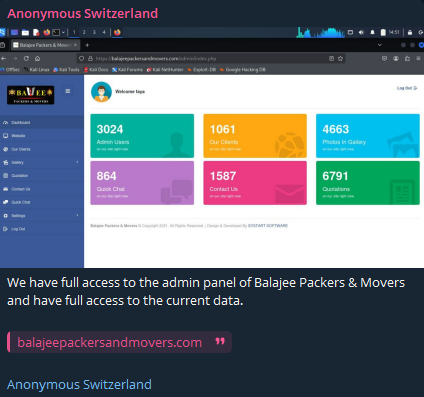Click the Balajee Packers & Movers logo
Viewport: 424px width, 397px height.
[31, 95]
